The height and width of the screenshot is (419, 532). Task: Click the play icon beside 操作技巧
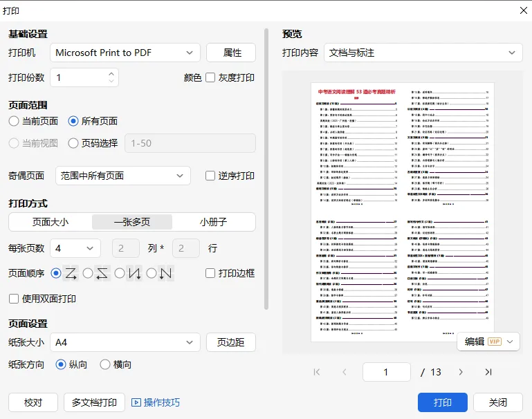(x=136, y=402)
